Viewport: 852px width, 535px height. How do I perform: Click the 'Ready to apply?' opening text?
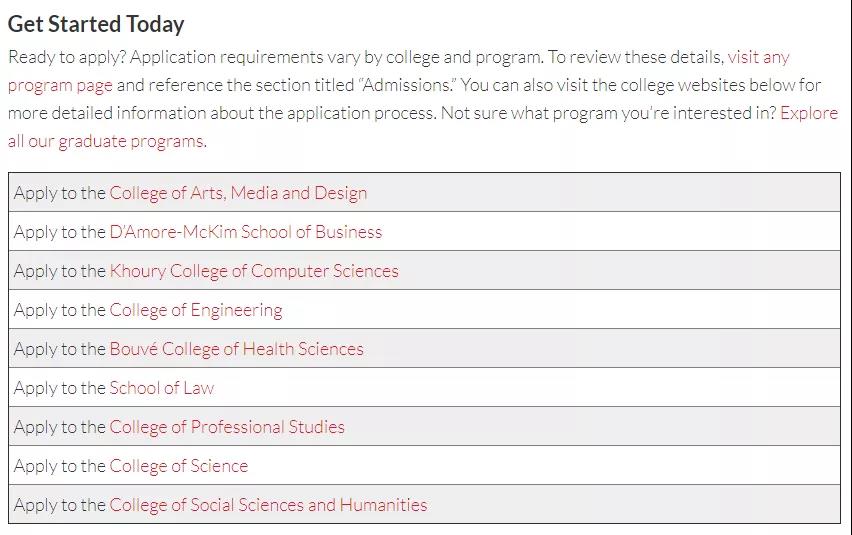click(67, 57)
